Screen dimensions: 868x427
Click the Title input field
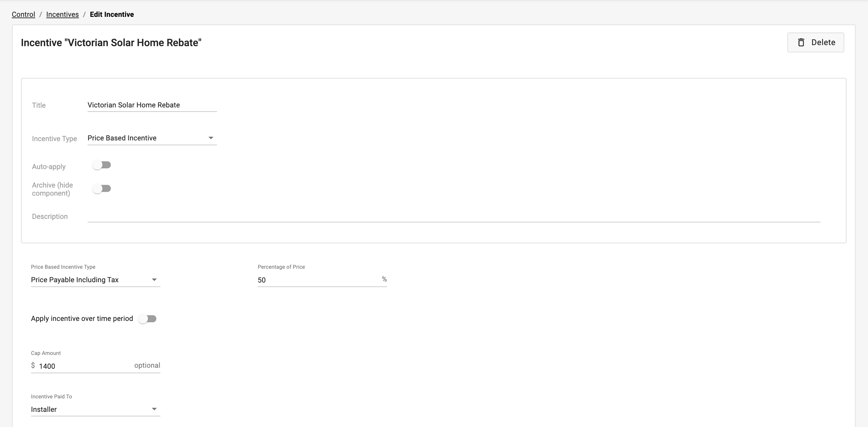152,105
